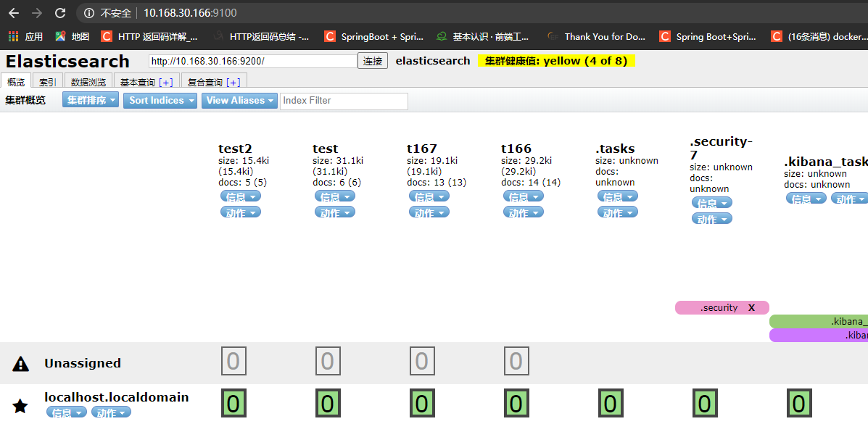
Task: Open 动作 dropdown for .security-7 index
Action: tap(712, 219)
